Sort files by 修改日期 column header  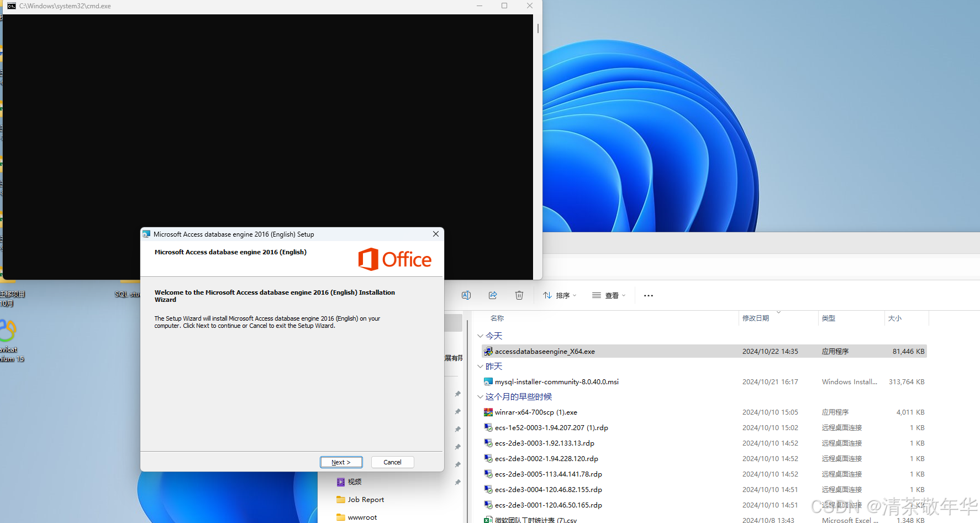pos(756,318)
